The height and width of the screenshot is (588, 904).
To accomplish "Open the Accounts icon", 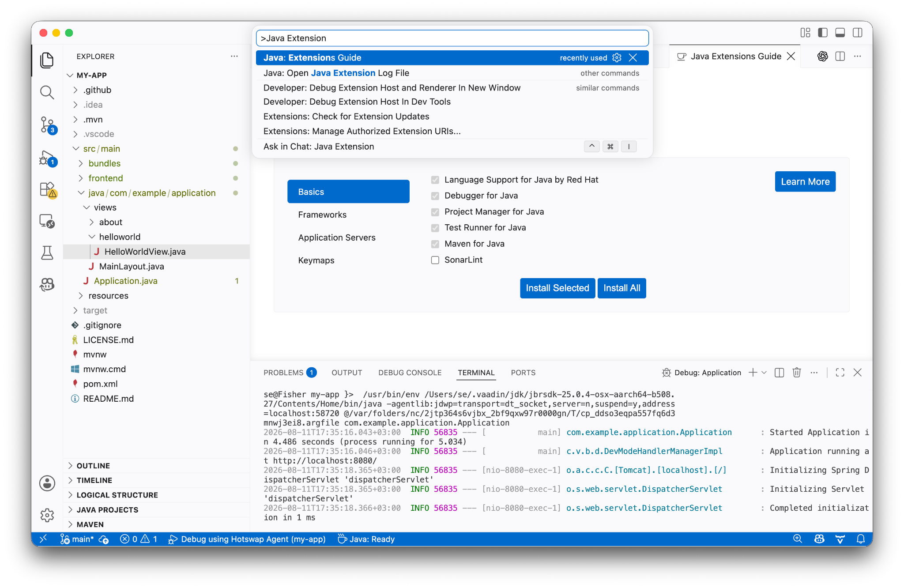I will 47,483.
